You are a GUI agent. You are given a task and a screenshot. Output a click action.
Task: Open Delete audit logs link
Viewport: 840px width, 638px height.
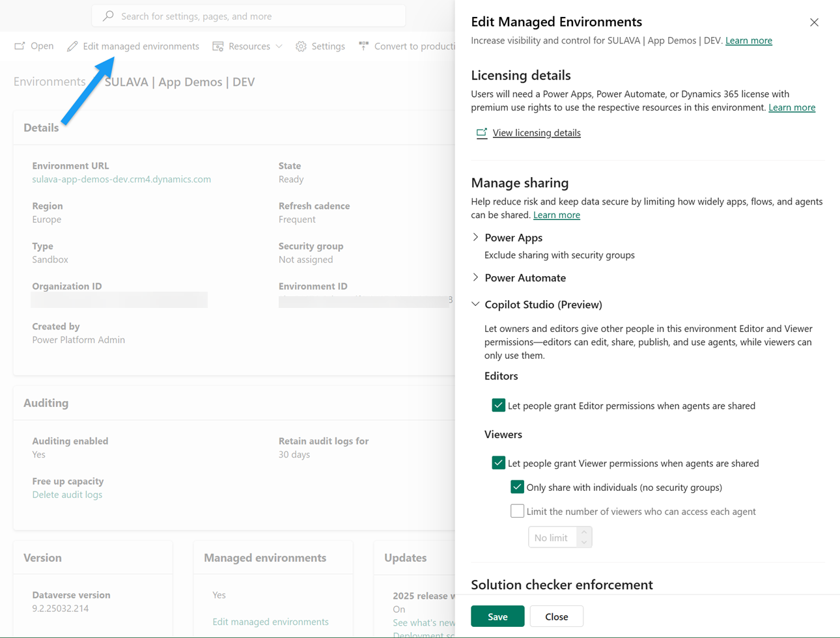[x=67, y=494]
